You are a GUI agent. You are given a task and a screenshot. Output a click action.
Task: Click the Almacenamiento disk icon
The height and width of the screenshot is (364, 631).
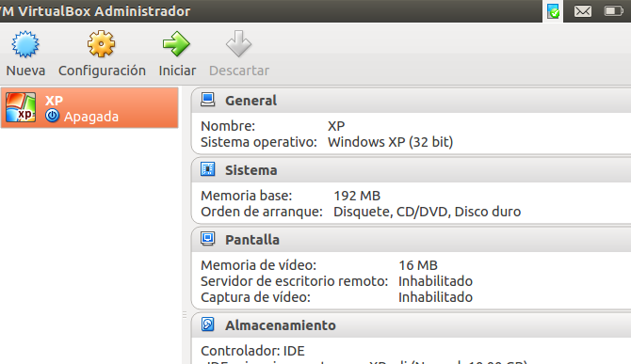click(x=207, y=324)
